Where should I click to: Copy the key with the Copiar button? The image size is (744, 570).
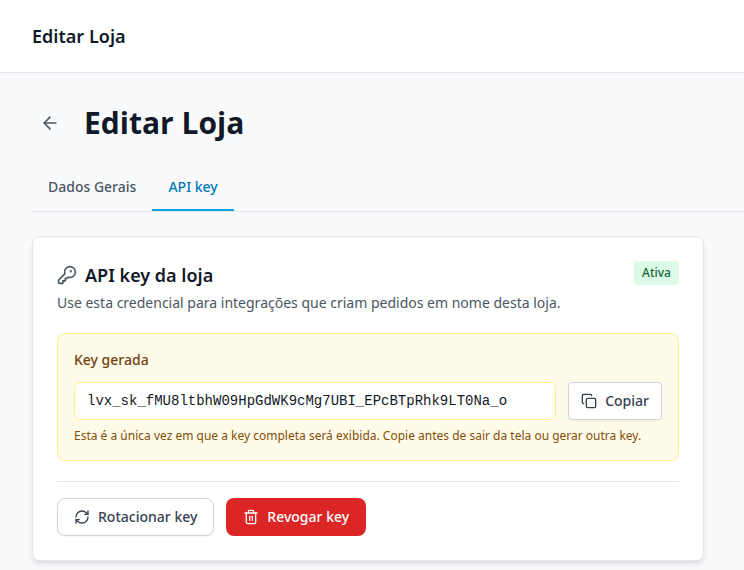(x=614, y=401)
